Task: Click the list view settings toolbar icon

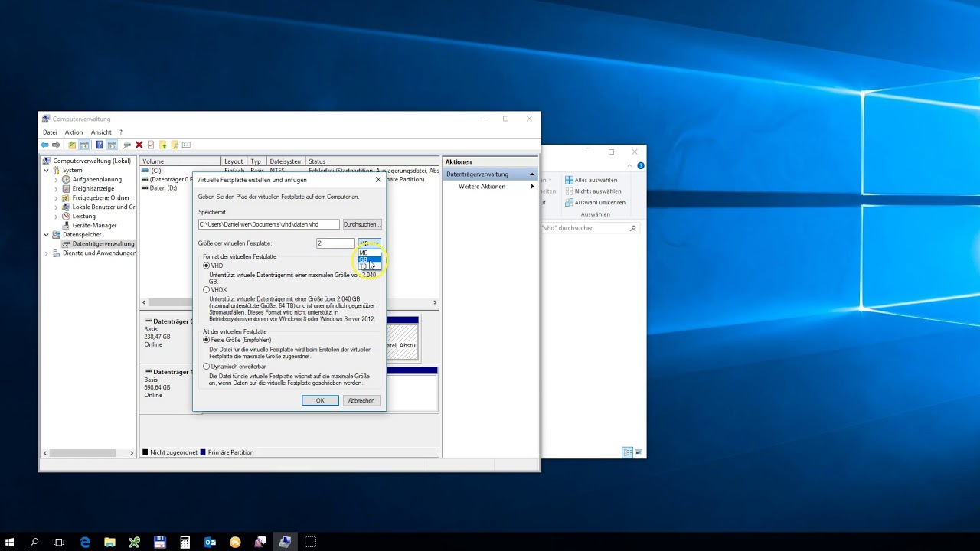Action: pos(186,145)
